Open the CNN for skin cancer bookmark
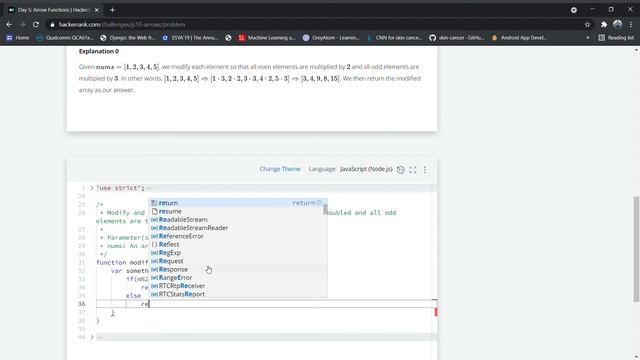Viewport: 640px width, 360px height. point(394,38)
